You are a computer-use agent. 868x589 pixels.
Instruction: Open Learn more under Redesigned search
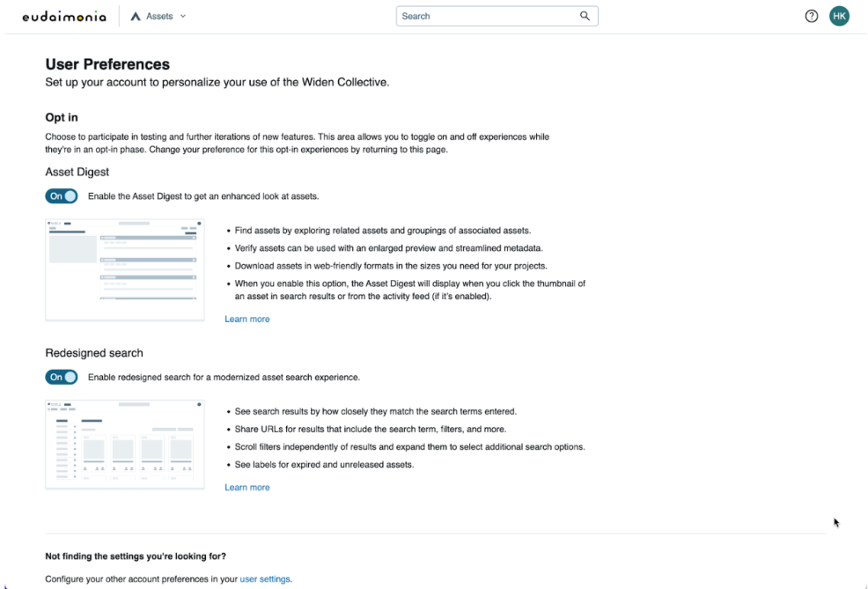point(247,488)
